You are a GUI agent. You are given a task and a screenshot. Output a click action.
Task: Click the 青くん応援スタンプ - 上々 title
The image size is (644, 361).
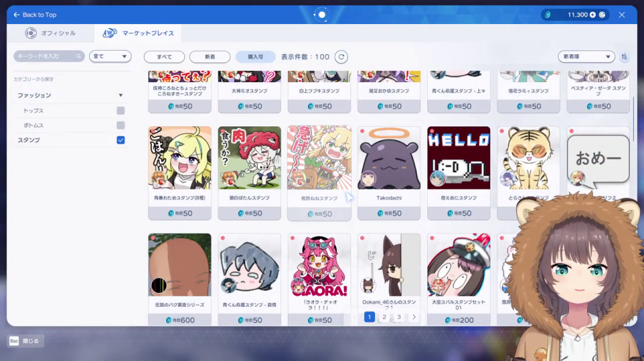tap(459, 91)
